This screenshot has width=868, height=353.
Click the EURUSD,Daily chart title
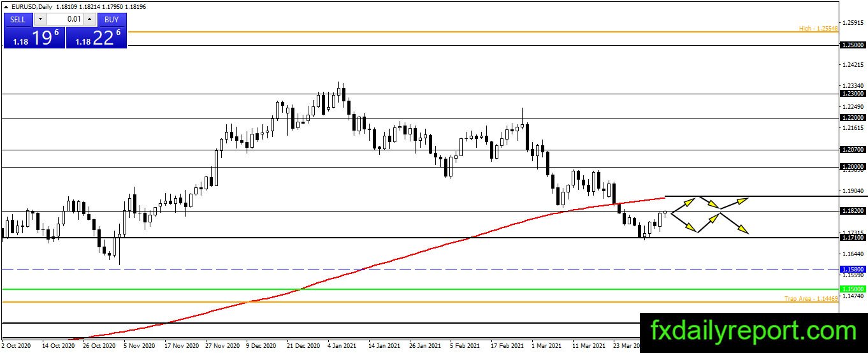click(x=31, y=6)
